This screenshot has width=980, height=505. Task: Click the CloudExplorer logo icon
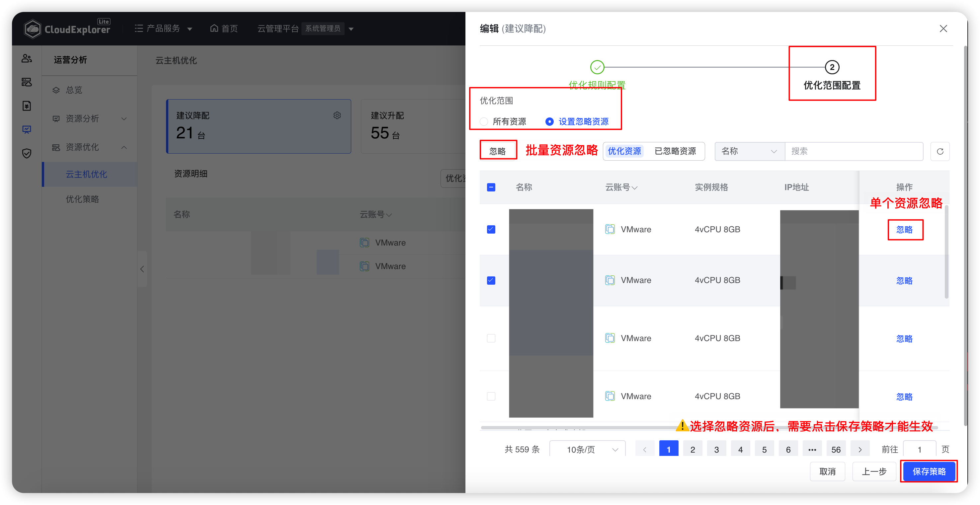[x=32, y=29]
